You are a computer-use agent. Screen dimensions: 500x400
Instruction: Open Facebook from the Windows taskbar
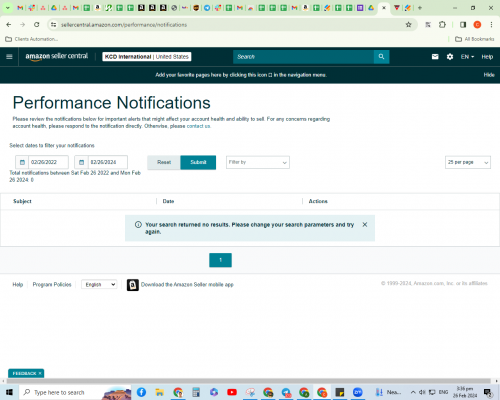pyautogui.click(x=141, y=392)
